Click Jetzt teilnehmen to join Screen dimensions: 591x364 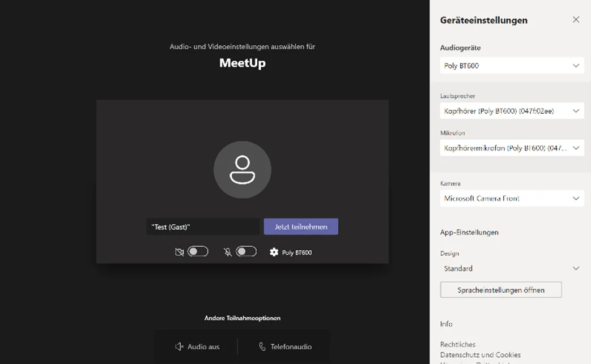coord(301,226)
